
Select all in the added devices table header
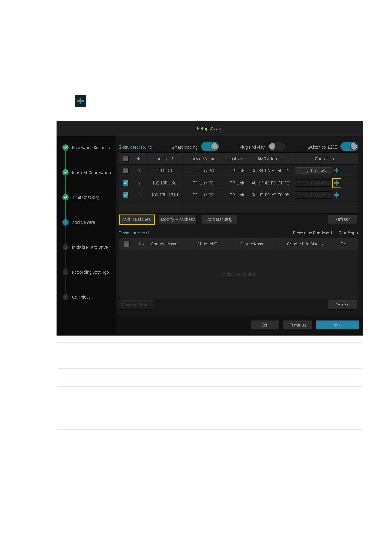(127, 244)
